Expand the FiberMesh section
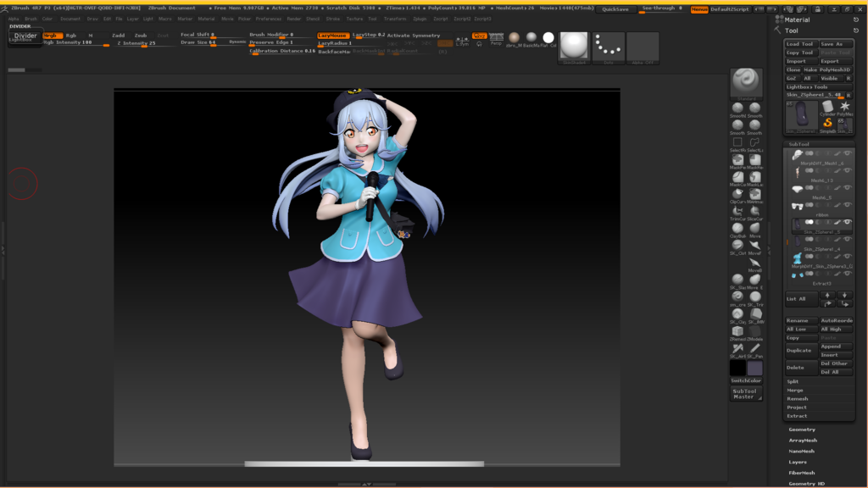The width and height of the screenshot is (868, 488). coord(802,473)
